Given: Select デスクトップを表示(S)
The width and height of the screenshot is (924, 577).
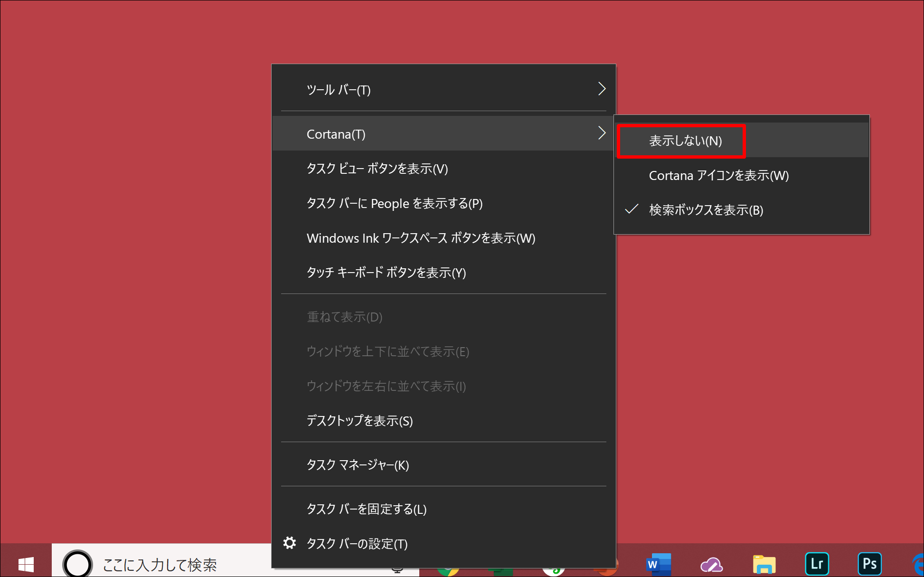Looking at the screenshot, I should coord(443,421).
